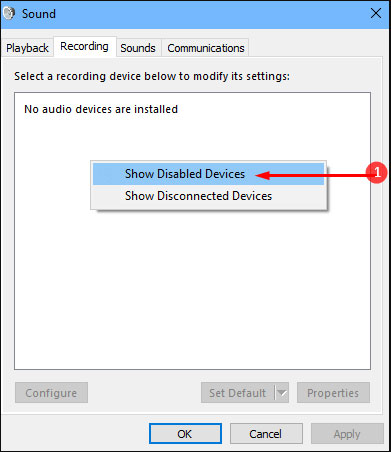Click the speaker icon in the title bar
The image size is (391, 452).
9,13
